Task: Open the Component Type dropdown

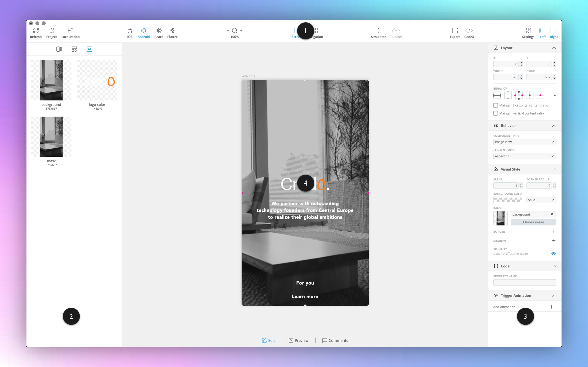Action: [525, 142]
